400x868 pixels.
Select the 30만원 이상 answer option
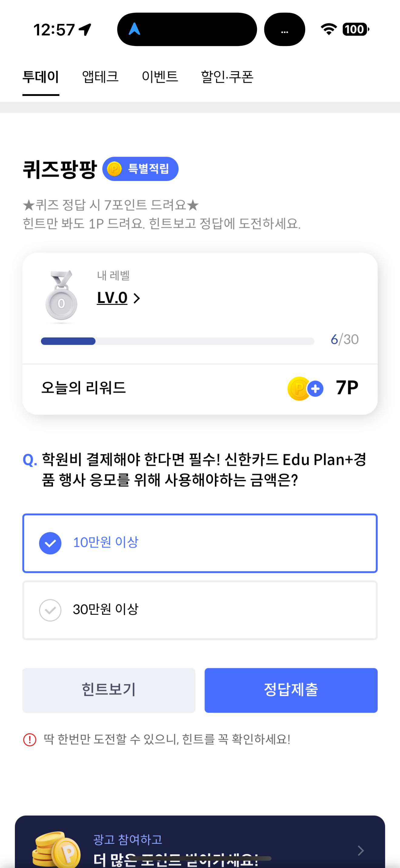point(200,610)
